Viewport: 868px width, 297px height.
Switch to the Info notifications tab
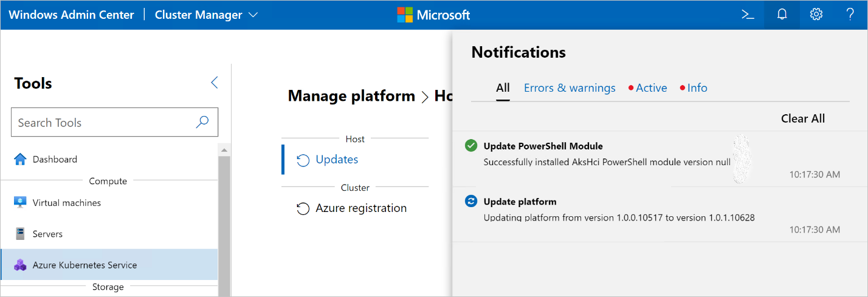694,88
